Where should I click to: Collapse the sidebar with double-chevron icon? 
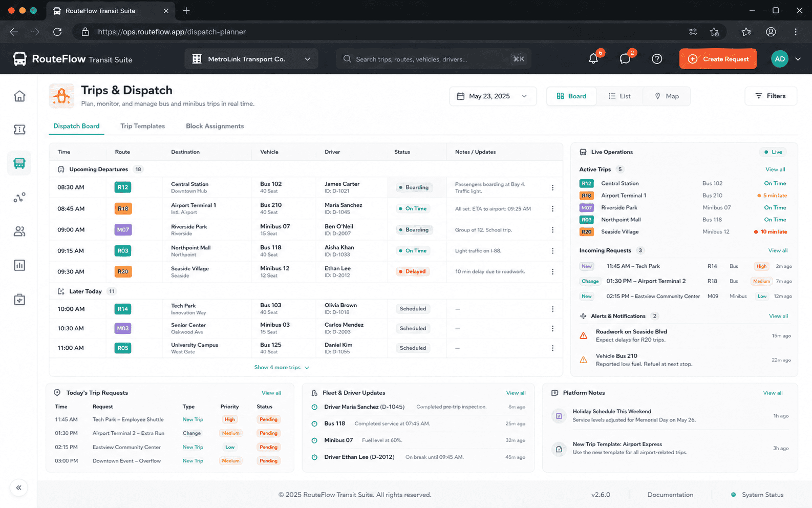pyautogui.click(x=19, y=488)
